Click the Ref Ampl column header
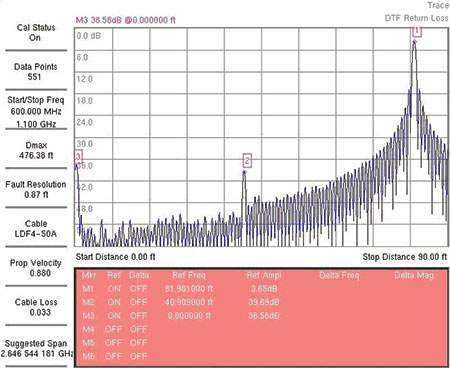Image resolution: width=450 pixels, height=368 pixels. click(264, 275)
